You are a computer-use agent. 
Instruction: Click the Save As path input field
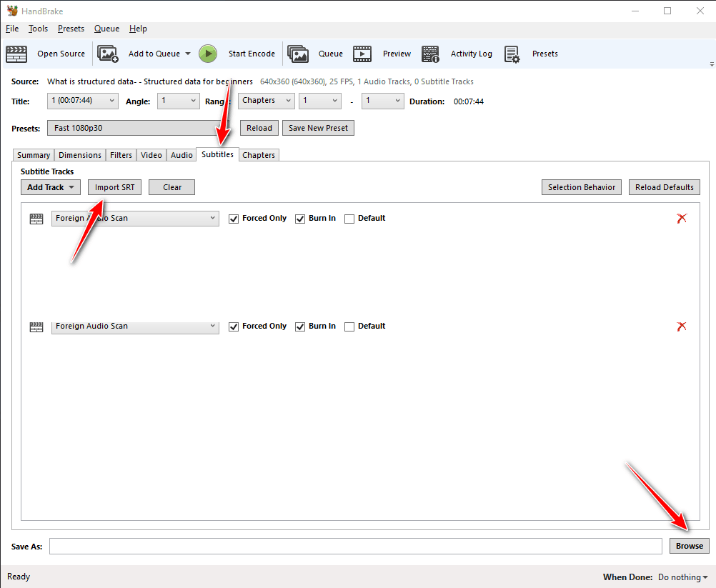click(356, 546)
